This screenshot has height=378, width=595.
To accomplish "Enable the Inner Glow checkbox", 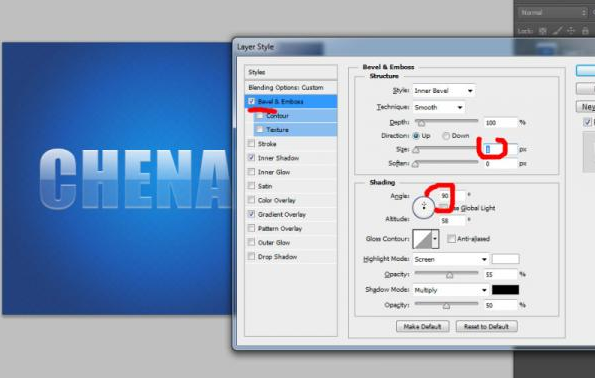I will (x=251, y=172).
